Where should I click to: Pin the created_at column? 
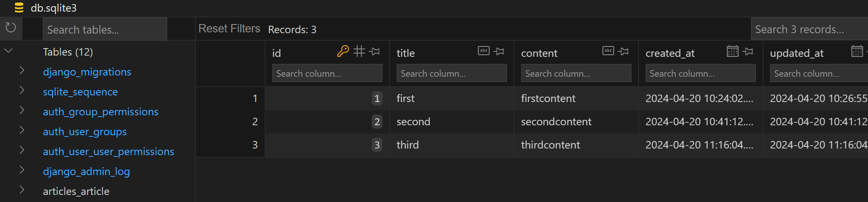(748, 51)
